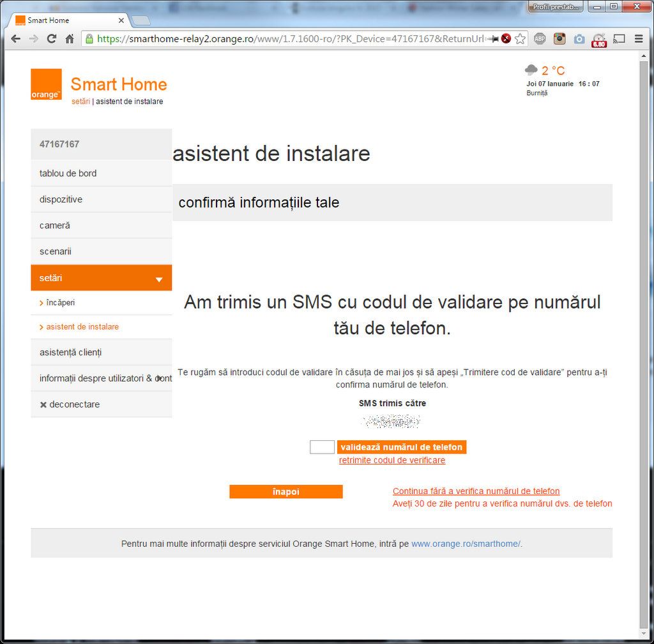Open www.orange.ro/smarthome/ footer link
Screen dimensions: 654x644
tap(466, 544)
